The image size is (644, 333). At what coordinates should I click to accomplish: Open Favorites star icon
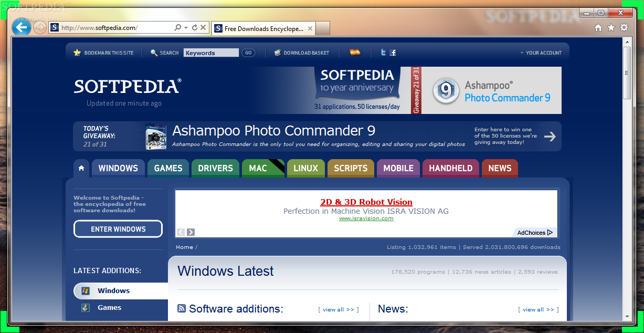(611, 27)
